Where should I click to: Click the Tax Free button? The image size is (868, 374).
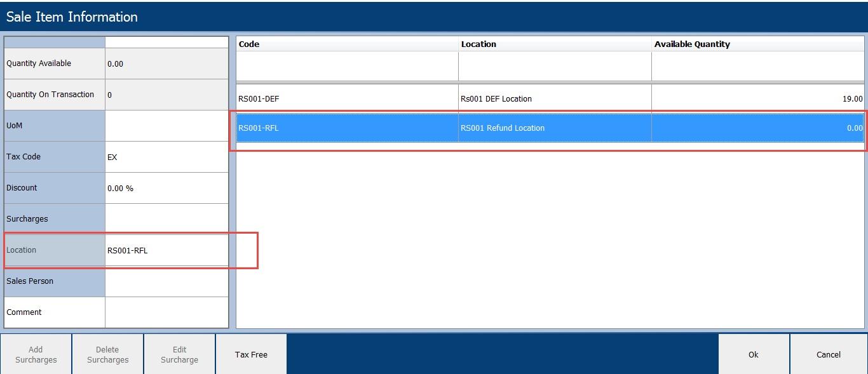(251, 354)
